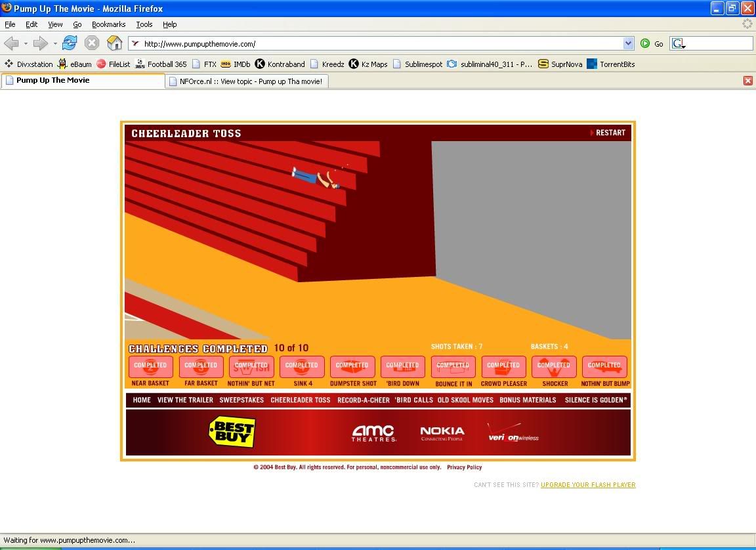The width and height of the screenshot is (756, 550).
Task: Open the File menu
Action: click(10, 24)
